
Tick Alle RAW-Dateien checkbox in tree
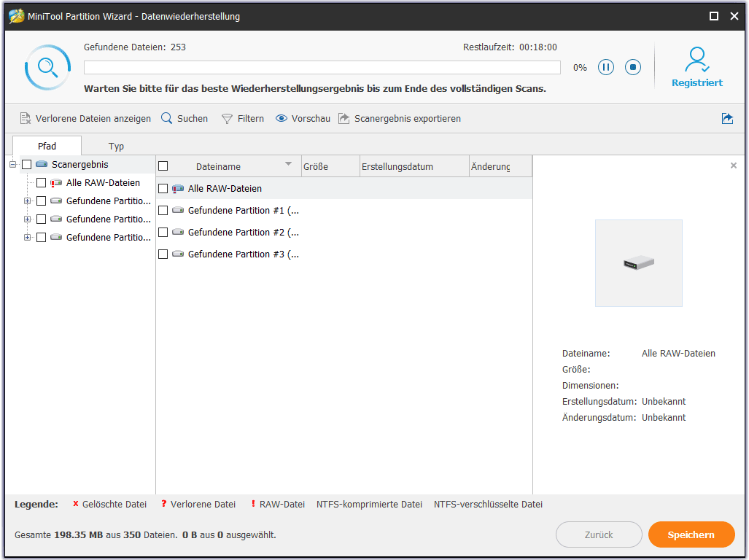[41, 183]
